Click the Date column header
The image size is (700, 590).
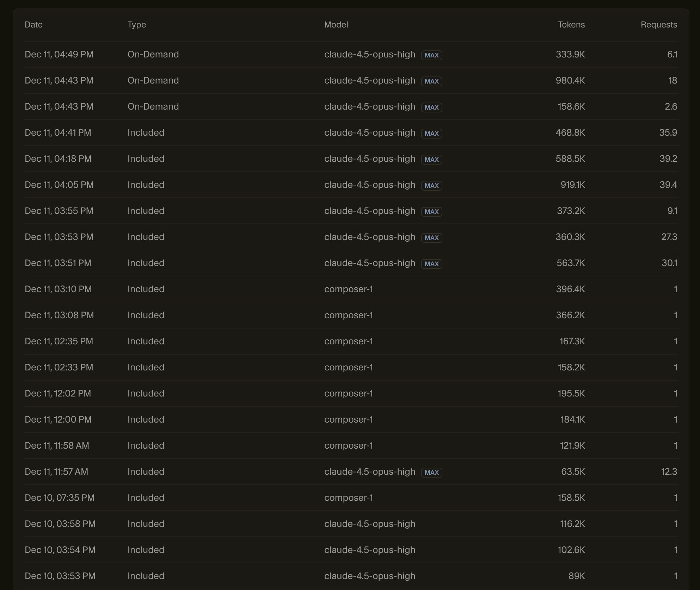[x=33, y=25]
